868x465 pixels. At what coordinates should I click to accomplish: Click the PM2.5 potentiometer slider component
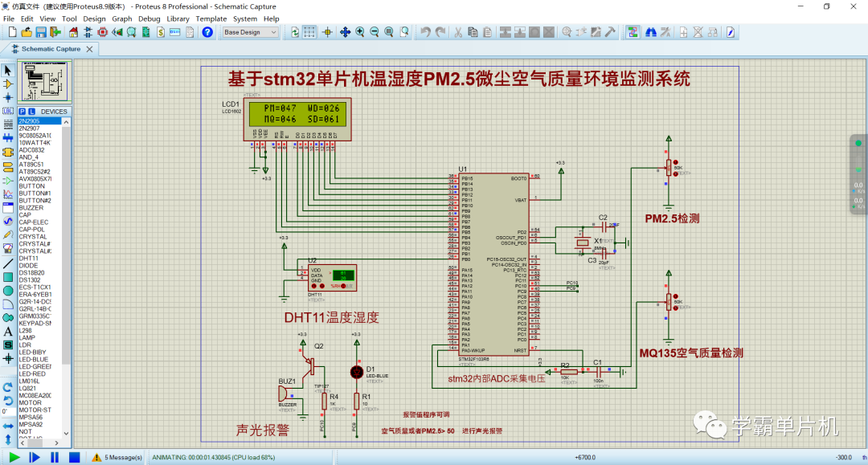(669, 168)
